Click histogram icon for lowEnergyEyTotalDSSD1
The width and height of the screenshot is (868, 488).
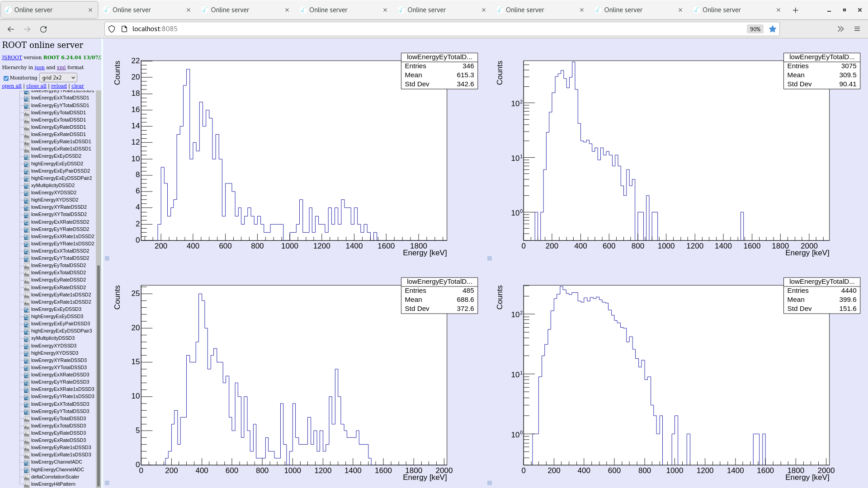pyautogui.click(x=27, y=113)
